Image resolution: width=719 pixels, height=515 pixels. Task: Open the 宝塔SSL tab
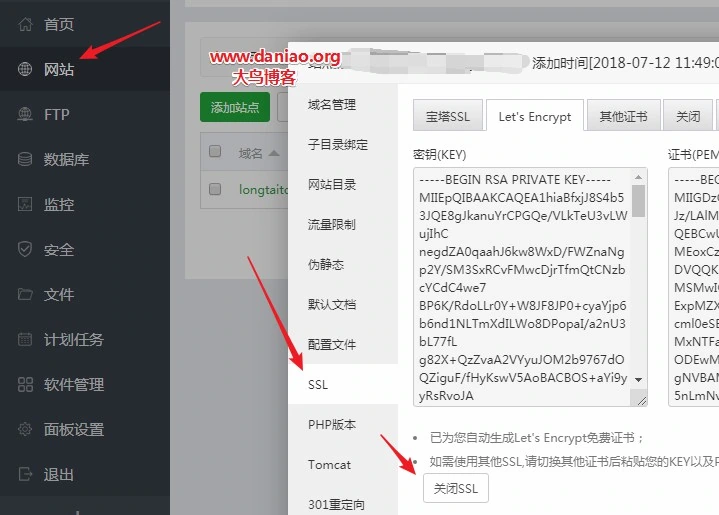coord(448,116)
